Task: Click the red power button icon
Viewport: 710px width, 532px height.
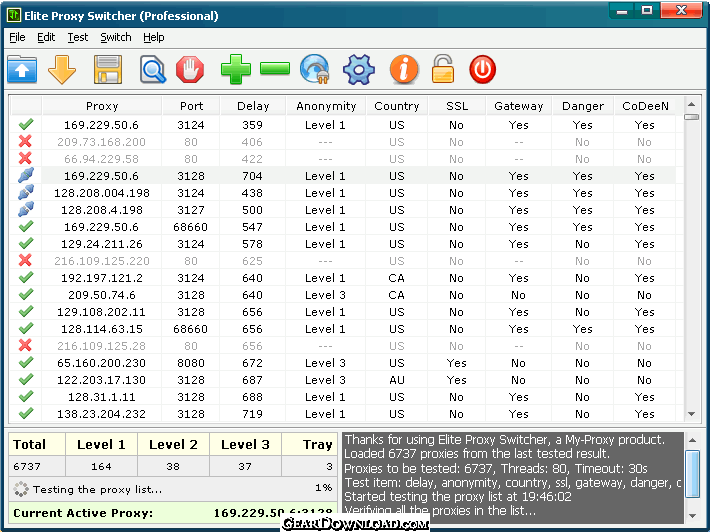Action: 482,69
